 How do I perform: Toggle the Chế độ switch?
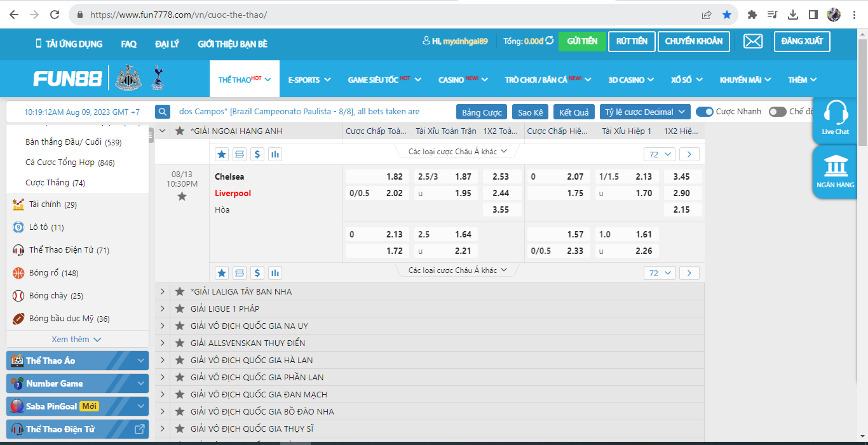(778, 112)
